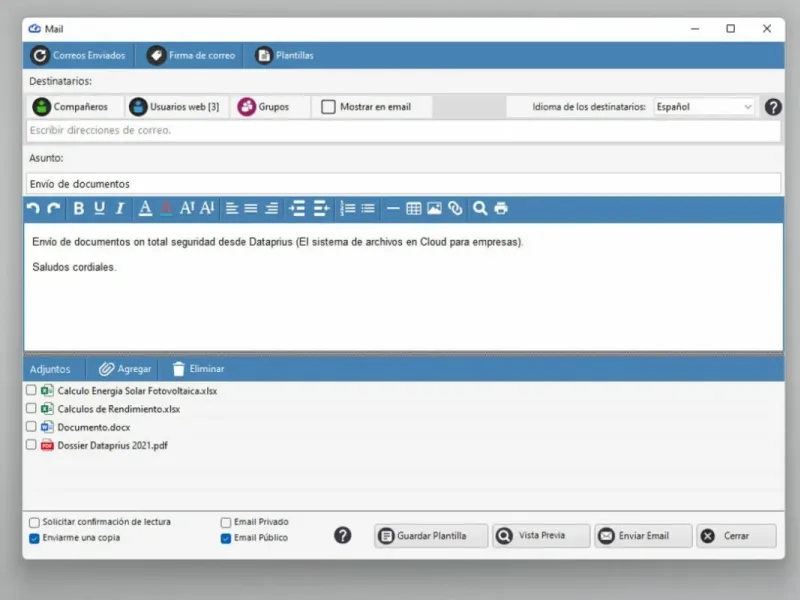800x600 pixels.
Task: Enable Email Privado option
Action: [x=226, y=522]
